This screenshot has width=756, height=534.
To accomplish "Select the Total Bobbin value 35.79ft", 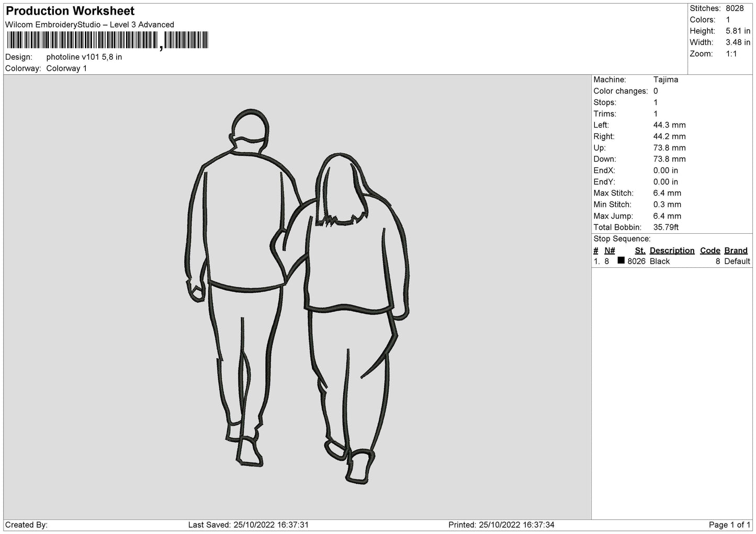I will pos(666,228).
